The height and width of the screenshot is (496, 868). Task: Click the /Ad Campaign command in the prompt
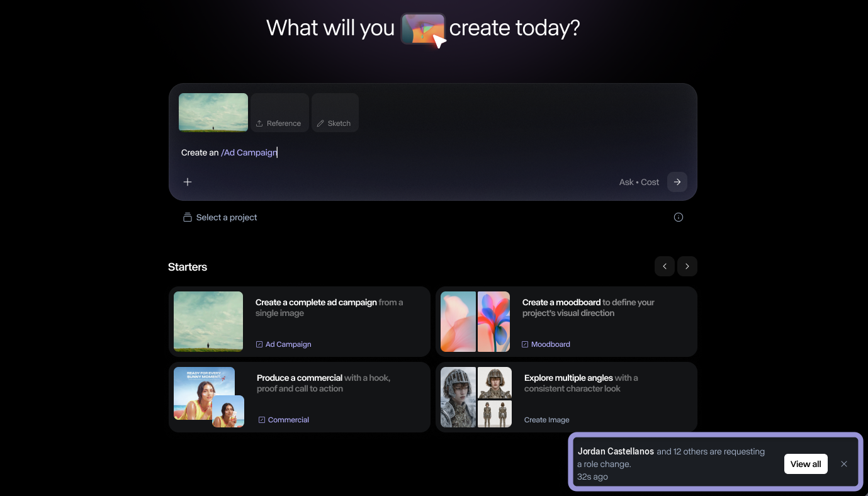249,152
